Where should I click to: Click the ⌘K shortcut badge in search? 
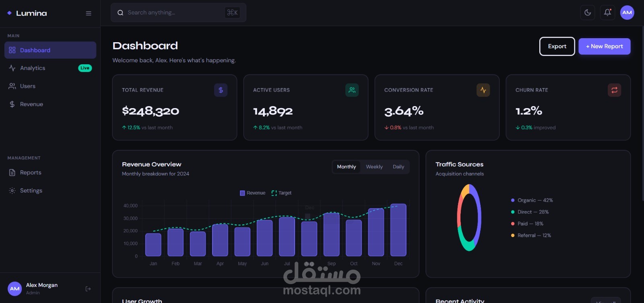[232, 12]
